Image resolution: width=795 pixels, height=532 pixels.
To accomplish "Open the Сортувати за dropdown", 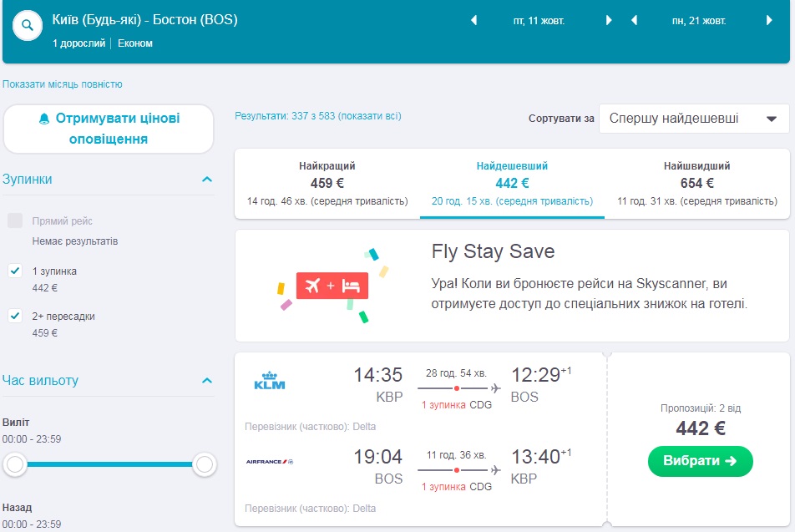I will tap(693, 119).
